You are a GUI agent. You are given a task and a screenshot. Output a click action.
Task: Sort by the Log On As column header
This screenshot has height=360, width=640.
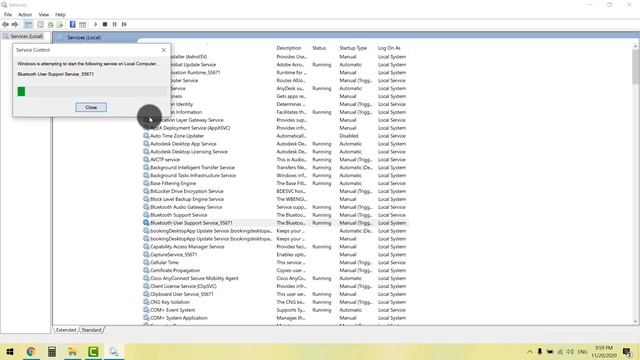tap(389, 48)
